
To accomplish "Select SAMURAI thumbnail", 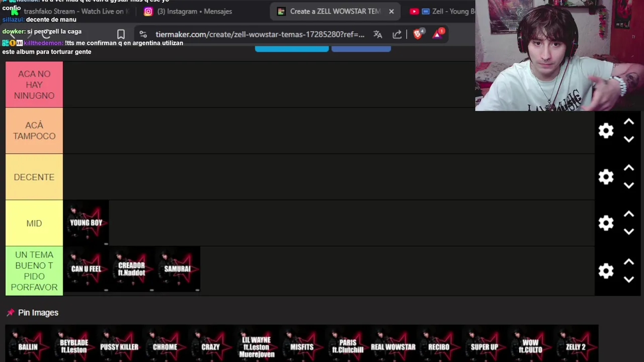I will pyautogui.click(x=178, y=269).
